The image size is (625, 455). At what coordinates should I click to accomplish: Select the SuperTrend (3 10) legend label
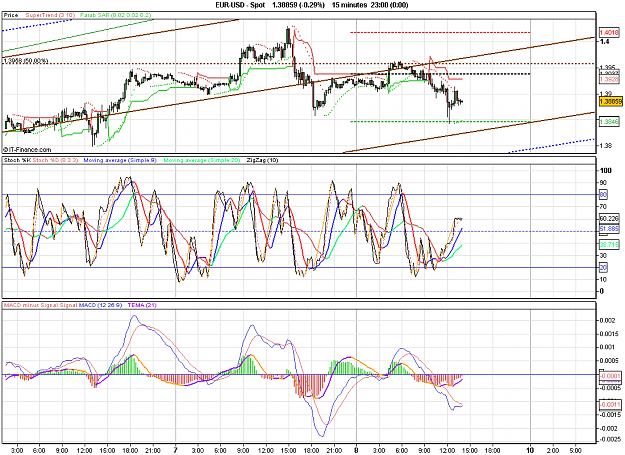coord(50,15)
